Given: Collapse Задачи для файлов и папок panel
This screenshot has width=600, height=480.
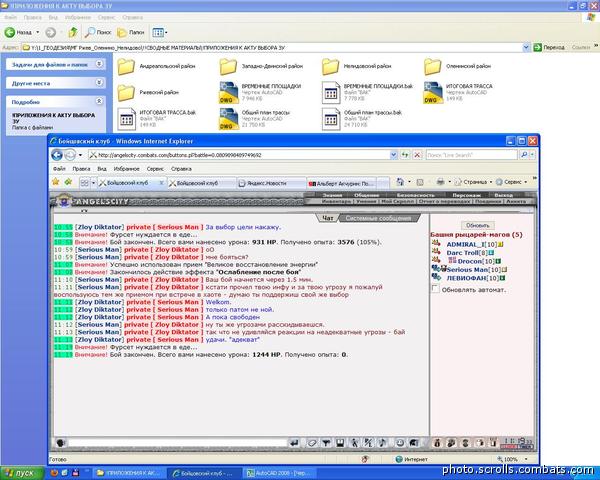Looking at the screenshot, I should pyautogui.click(x=99, y=64).
